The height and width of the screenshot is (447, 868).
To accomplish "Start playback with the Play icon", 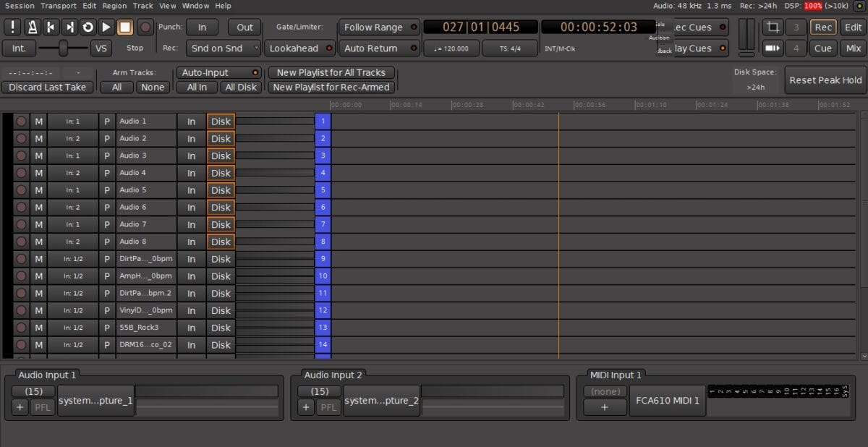I will pyautogui.click(x=106, y=27).
